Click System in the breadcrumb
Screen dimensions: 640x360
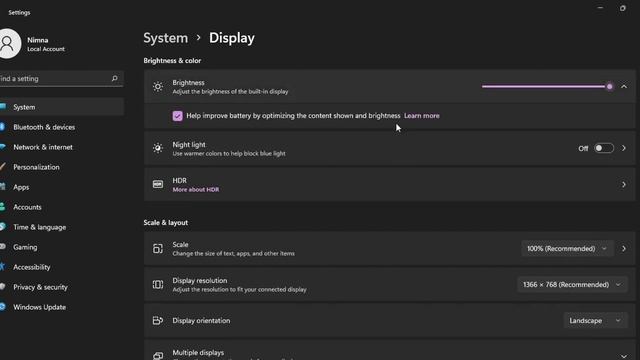coord(165,38)
